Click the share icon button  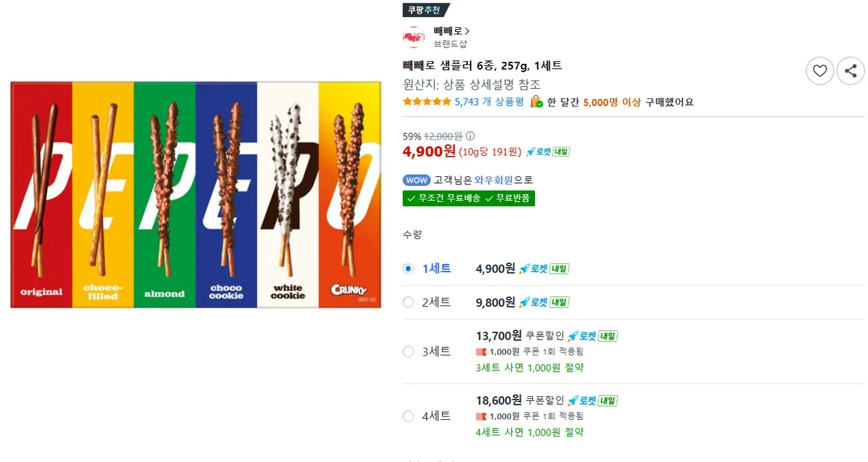pos(851,71)
